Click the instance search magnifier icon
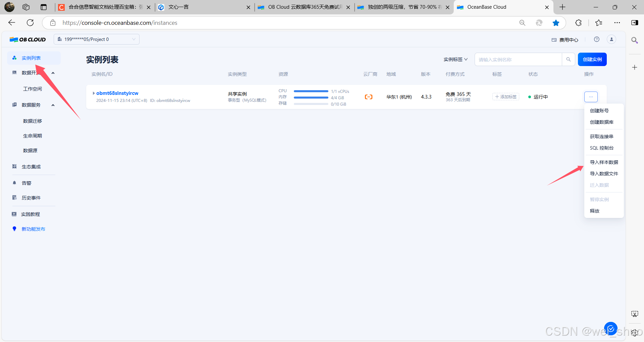 pyautogui.click(x=568, y=59)
